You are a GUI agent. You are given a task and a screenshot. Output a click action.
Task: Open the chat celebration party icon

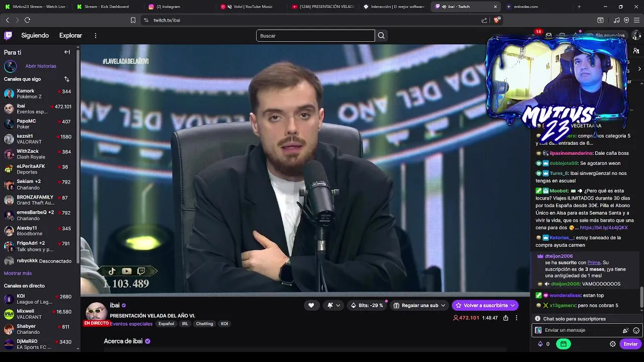[625, 330]
